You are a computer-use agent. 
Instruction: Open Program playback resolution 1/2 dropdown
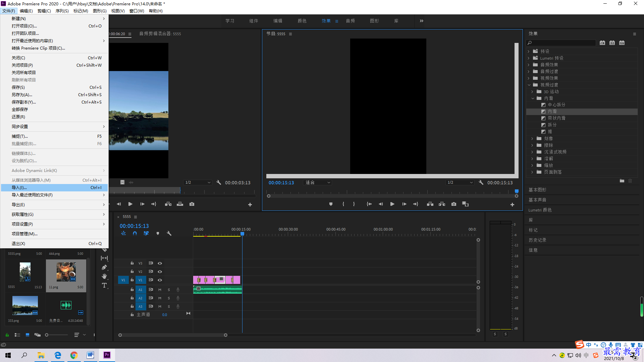pyautogui.click(x=460, y=183)
